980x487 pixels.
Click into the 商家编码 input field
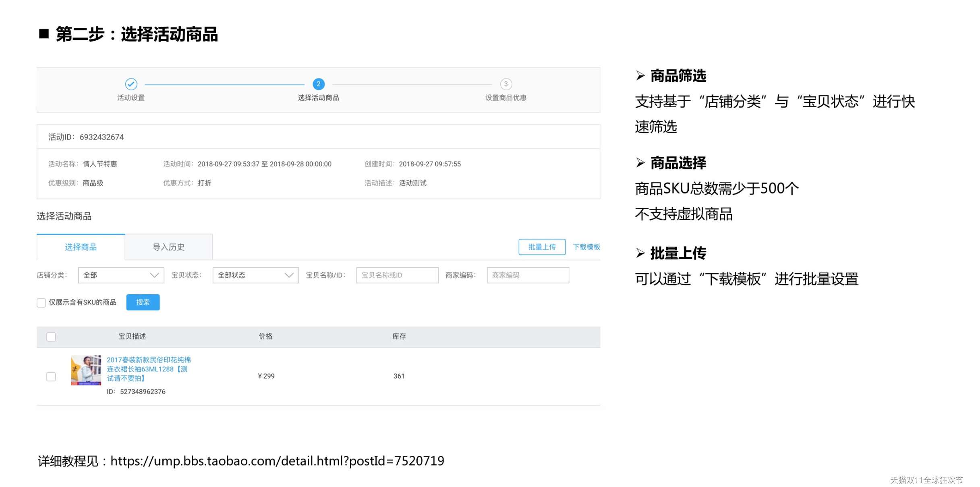pyautogui.click(x=528, y=275)
